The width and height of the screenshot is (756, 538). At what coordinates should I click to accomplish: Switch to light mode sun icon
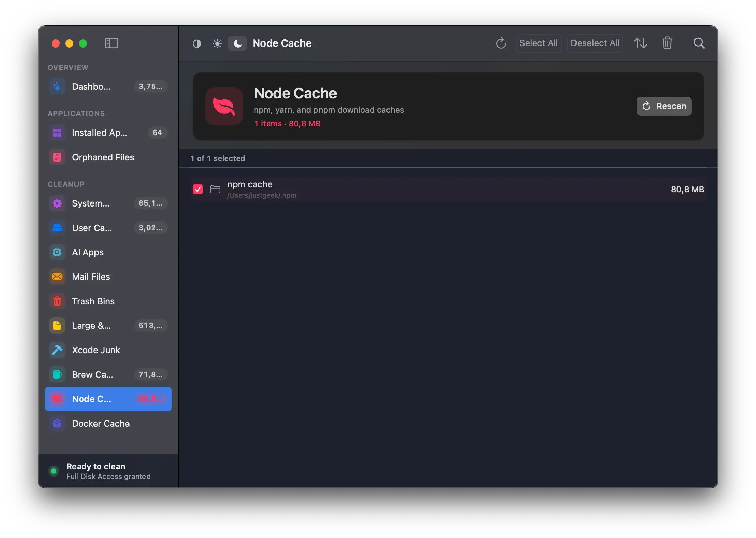(x=217, y=43)
